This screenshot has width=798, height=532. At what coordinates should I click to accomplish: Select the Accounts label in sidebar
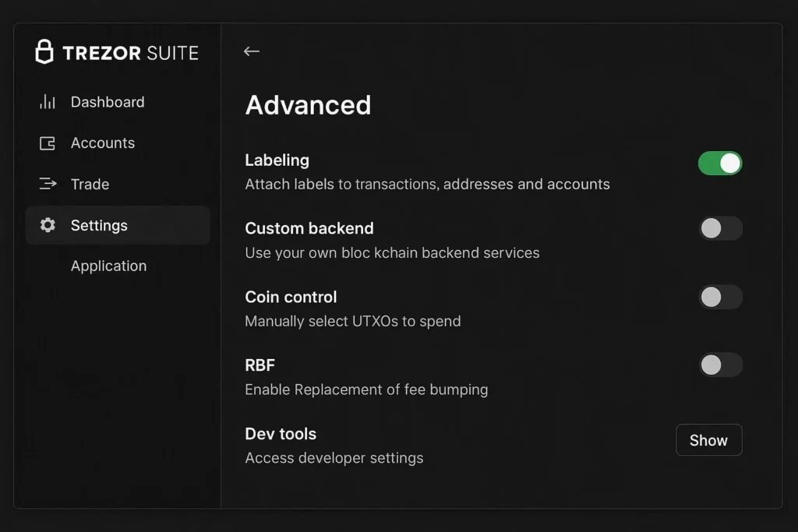(103, 143)
